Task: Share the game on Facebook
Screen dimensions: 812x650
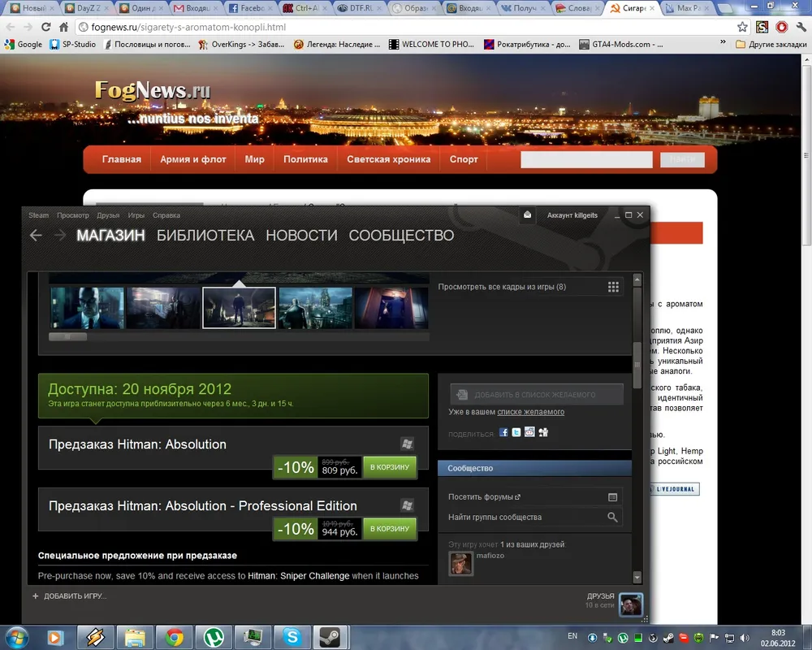Action: click(503, 432)
